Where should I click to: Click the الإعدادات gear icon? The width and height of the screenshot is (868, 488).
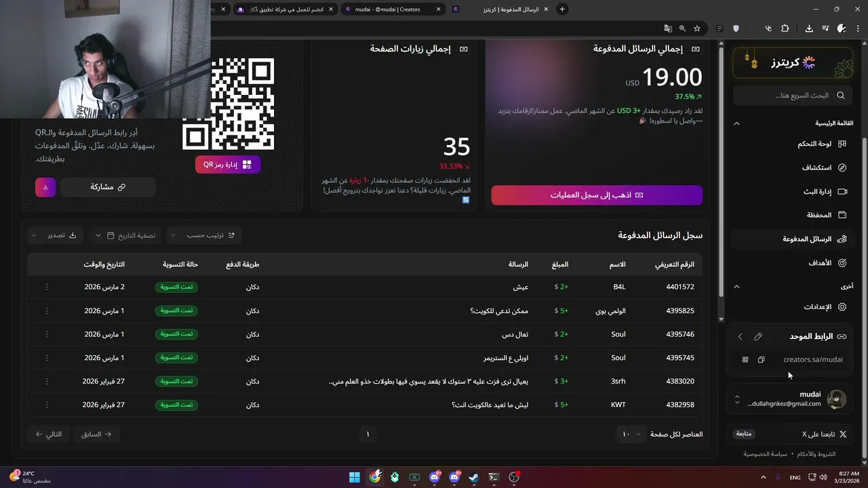click(x=842, y=307)
